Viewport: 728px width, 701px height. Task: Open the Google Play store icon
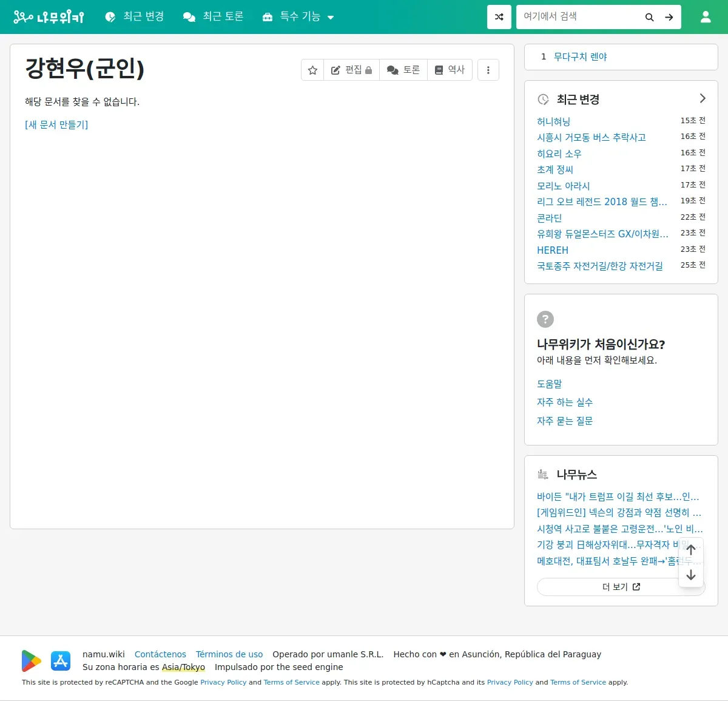32,661
